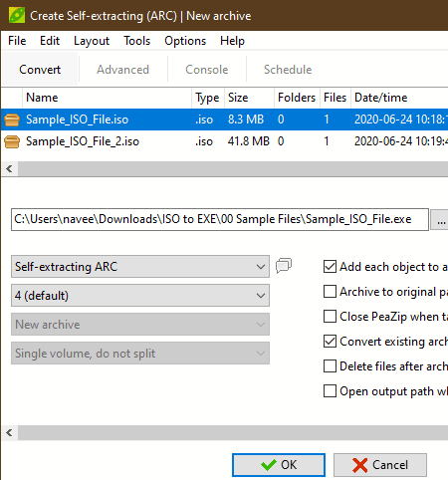This screenshot has width=448, height=480.
Task: Switch to the Convert tab
Action: pos(40,70)
